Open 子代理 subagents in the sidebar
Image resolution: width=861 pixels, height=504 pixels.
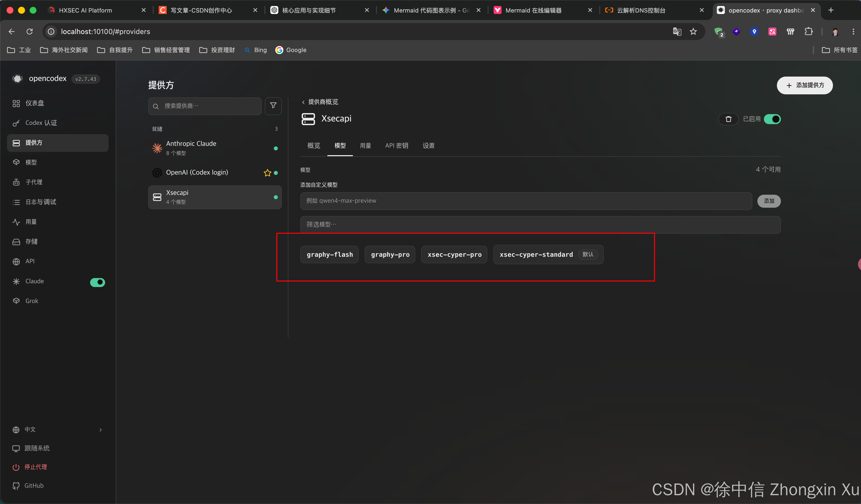[x=57, y=182]
